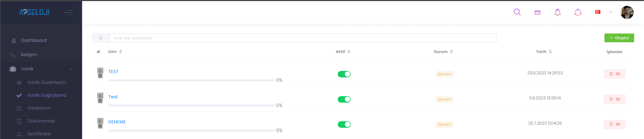
Task: Open the language dropdown arrow
Action: [x=611, y=12]
